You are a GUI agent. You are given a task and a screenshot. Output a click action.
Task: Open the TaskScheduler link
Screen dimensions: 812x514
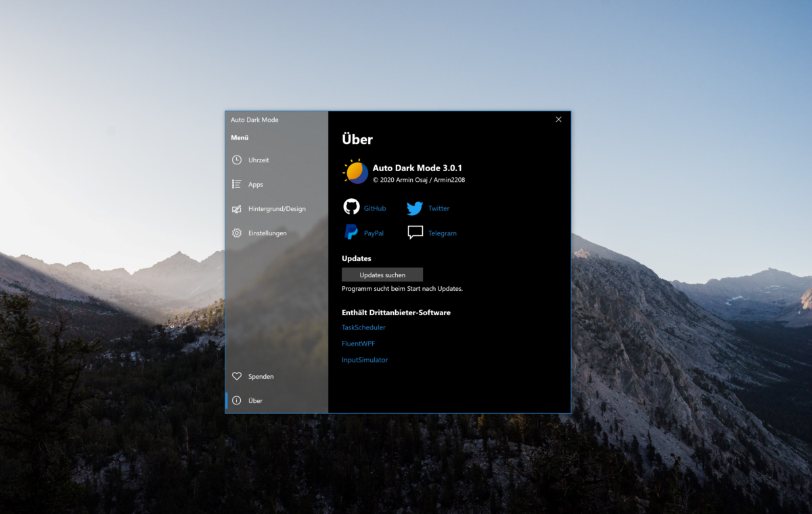[x=363, y=327]
